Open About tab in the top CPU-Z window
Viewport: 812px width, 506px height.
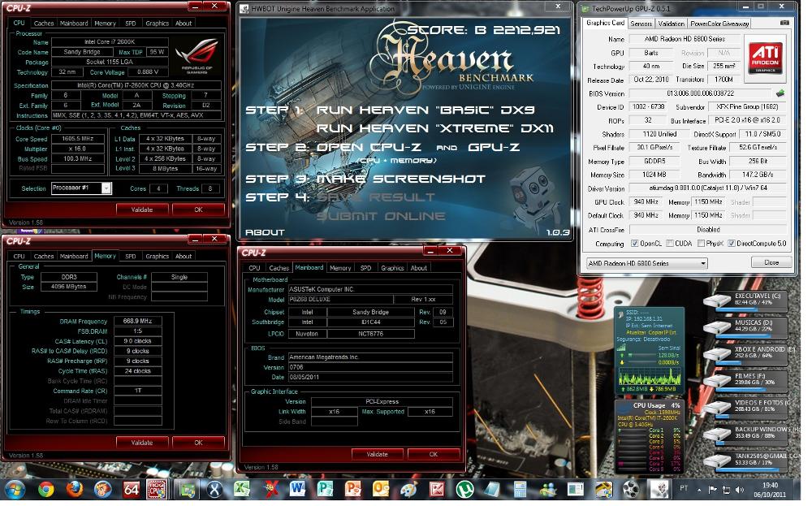(184, 24)
